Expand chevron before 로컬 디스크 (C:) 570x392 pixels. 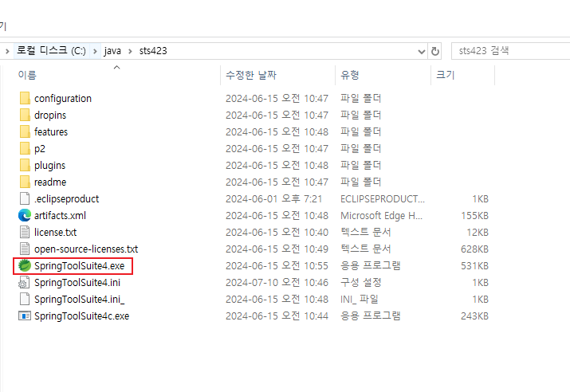coord(7,51)
